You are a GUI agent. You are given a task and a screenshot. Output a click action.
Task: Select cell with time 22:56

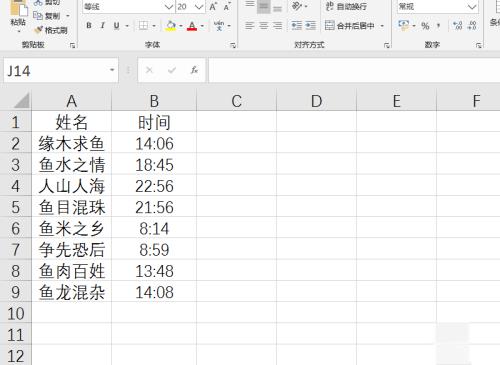click(x=154, y=186)
